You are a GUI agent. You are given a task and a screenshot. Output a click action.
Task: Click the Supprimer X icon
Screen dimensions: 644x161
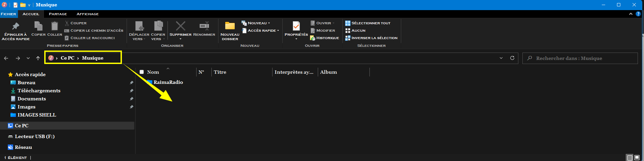[x=181, y=26]
